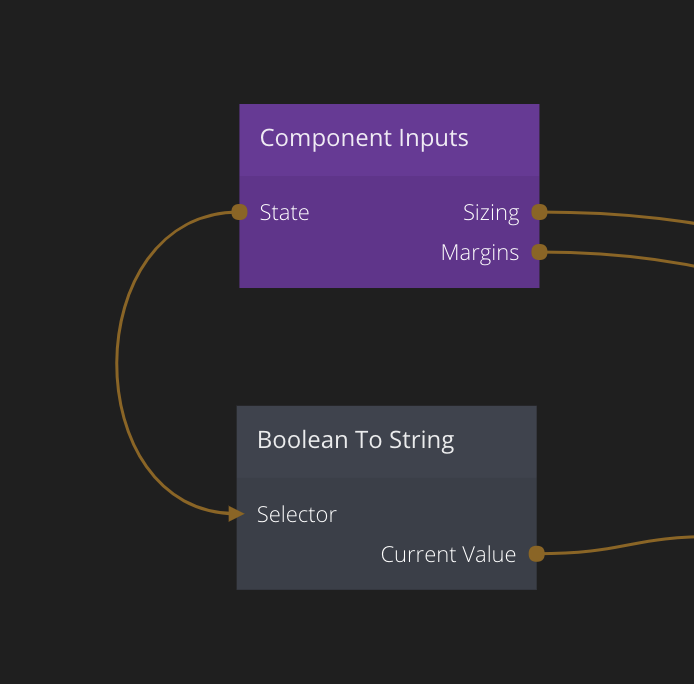Image resolution: width=694 pixels, height=684 pixels.
Task: Click the Margins output port dot
Action: pyautogui.click(x=539, y=252)
